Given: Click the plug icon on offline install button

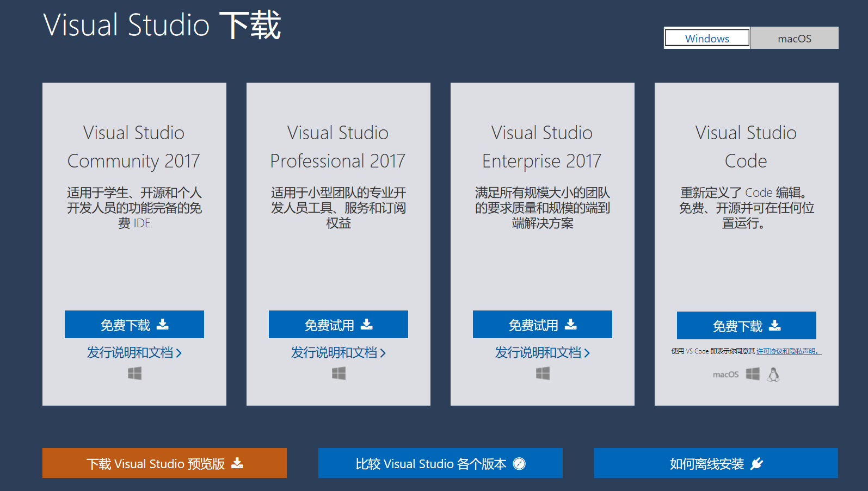Looking at the screenshot, I should tap(756, 463).
